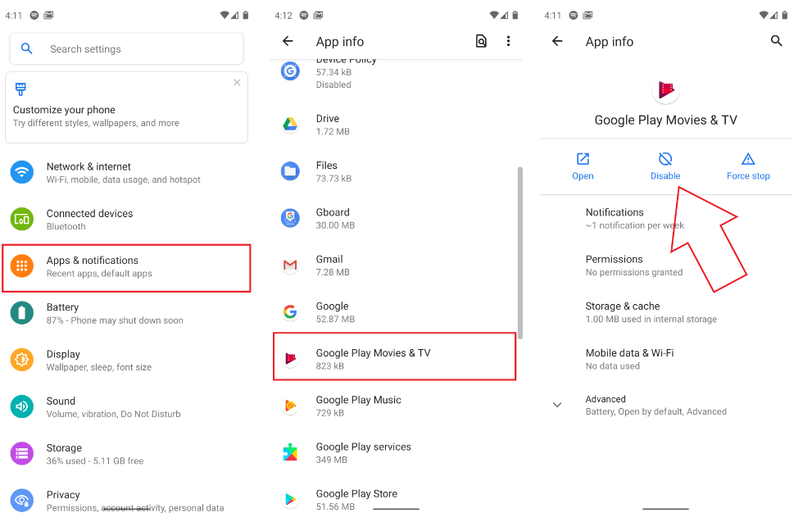Select Google Play Movies & TV app
This screenshot has width=812, height=531.
click(394, 359)
